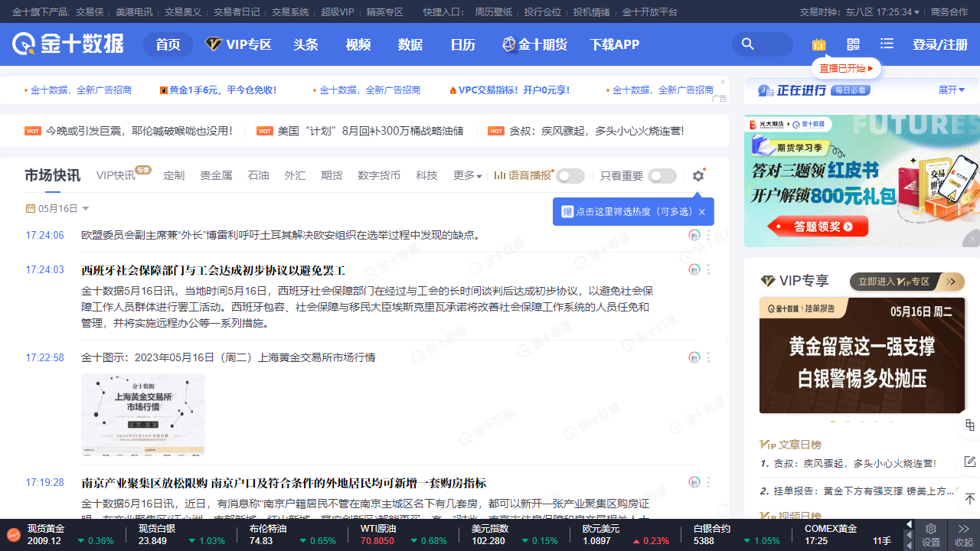Enable the 语音播报 voice broadcast toggle
Image resolution: width=980 pixels, height=551 pixels.
click(570, 175)
